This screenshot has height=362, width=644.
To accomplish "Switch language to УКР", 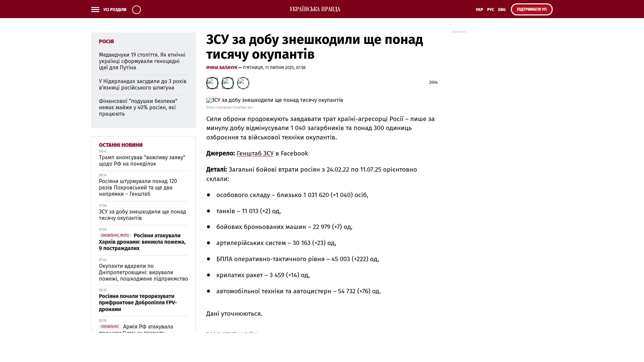I will pos(479,10).
